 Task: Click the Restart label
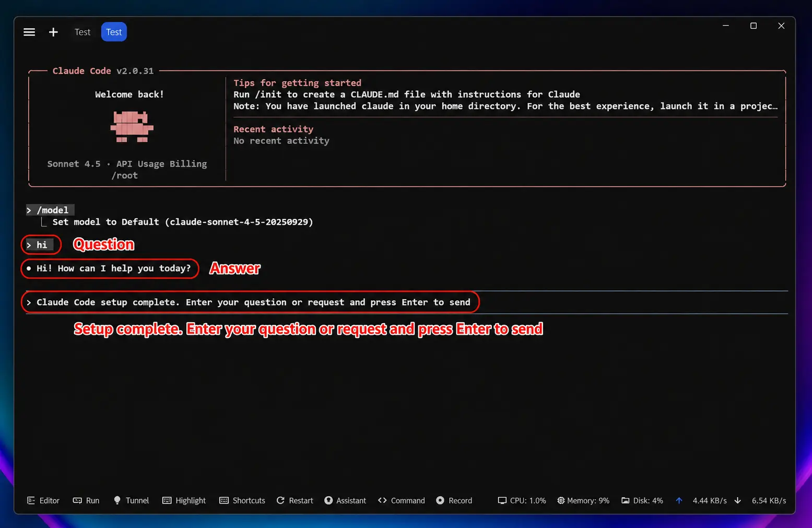click(x=301, y=500)
